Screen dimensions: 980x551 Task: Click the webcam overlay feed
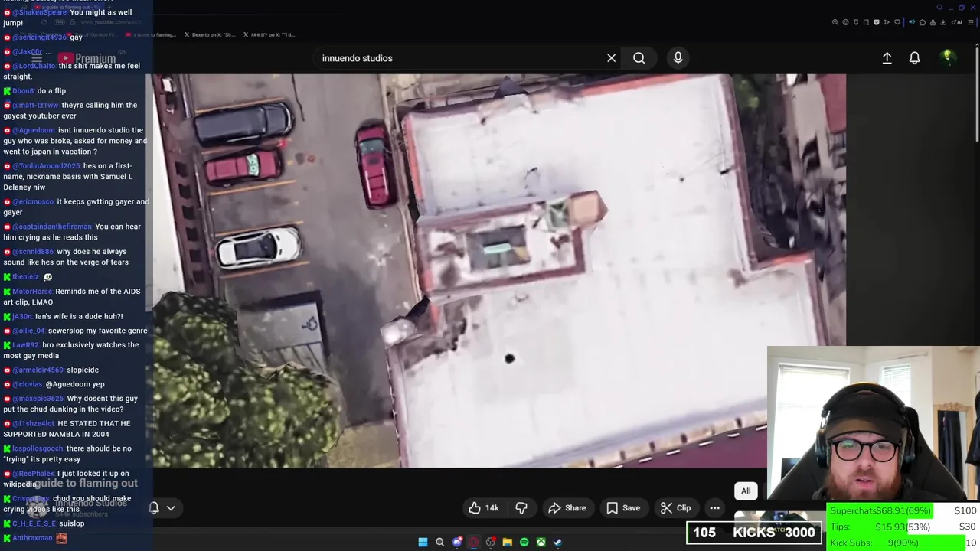(873, 423)
